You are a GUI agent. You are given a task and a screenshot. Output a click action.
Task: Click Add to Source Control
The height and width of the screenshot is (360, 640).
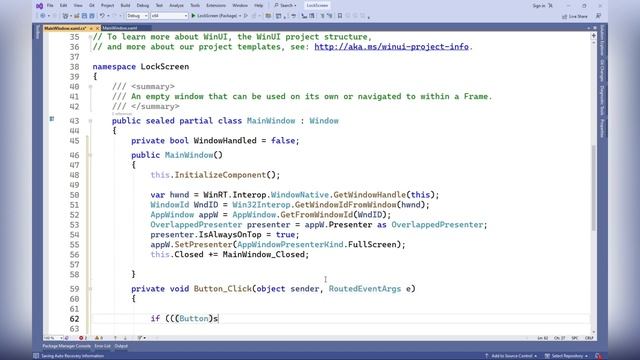tap(511, 356)
